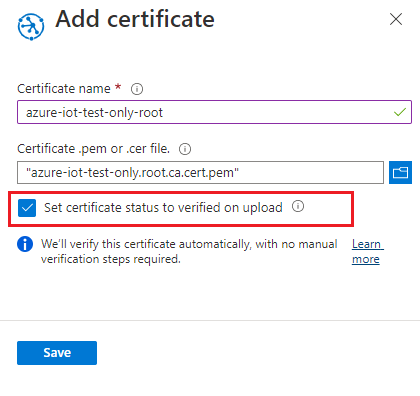The height and width of the screenshot is (396, 420).
Task: Open the Learn more link
Action: point(367,252)
